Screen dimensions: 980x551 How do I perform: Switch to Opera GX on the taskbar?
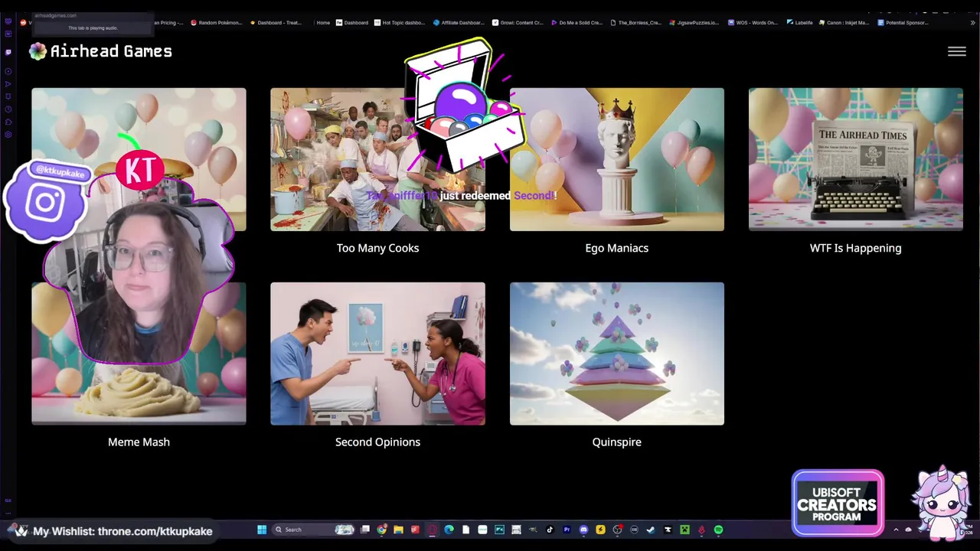tap(433, 530)
